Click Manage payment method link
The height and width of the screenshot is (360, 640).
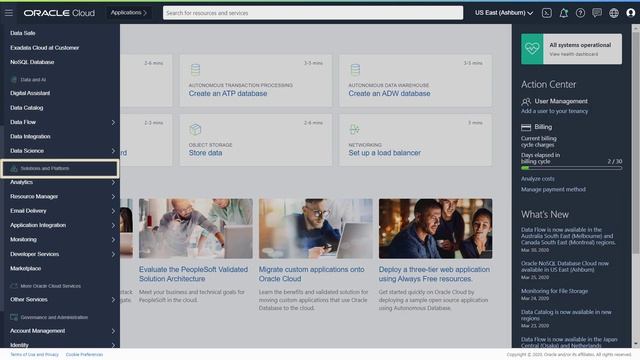[x=553, y=189]
